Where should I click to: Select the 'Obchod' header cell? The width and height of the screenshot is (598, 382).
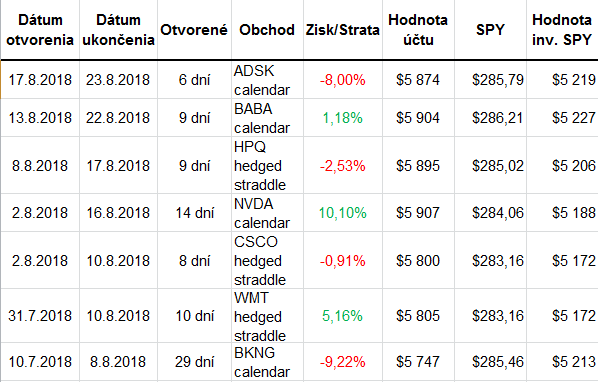[267, 30]
